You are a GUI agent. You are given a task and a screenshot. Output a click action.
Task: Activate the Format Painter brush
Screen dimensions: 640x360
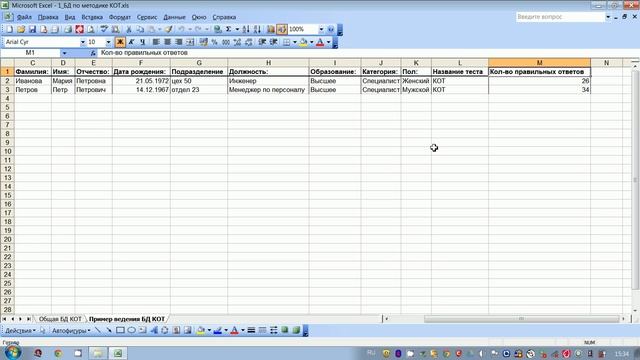(169, 29)
